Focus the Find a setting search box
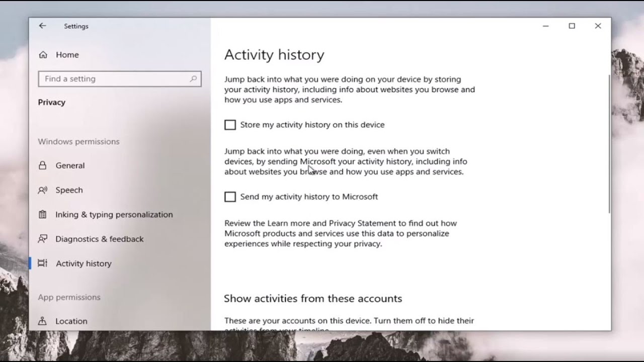This screenshot has height=362, width=644. (x=120, y=79)
